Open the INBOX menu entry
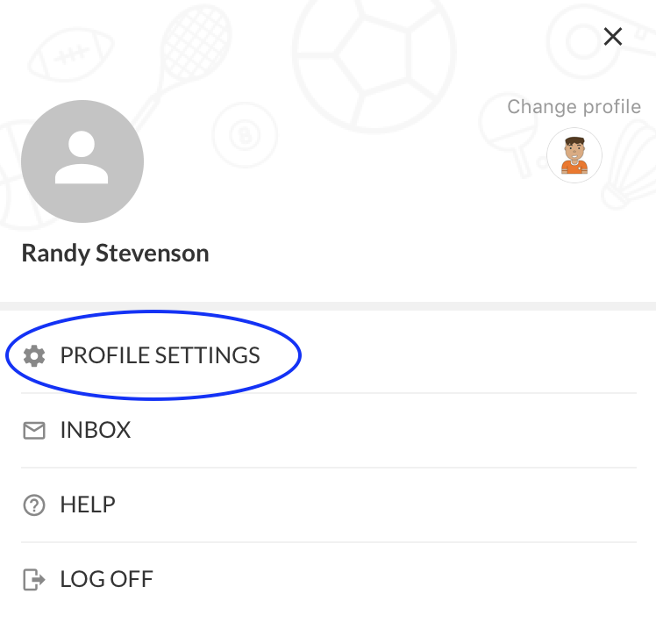The height and width of the screenshot is (644, 656). tap(329, 430)
